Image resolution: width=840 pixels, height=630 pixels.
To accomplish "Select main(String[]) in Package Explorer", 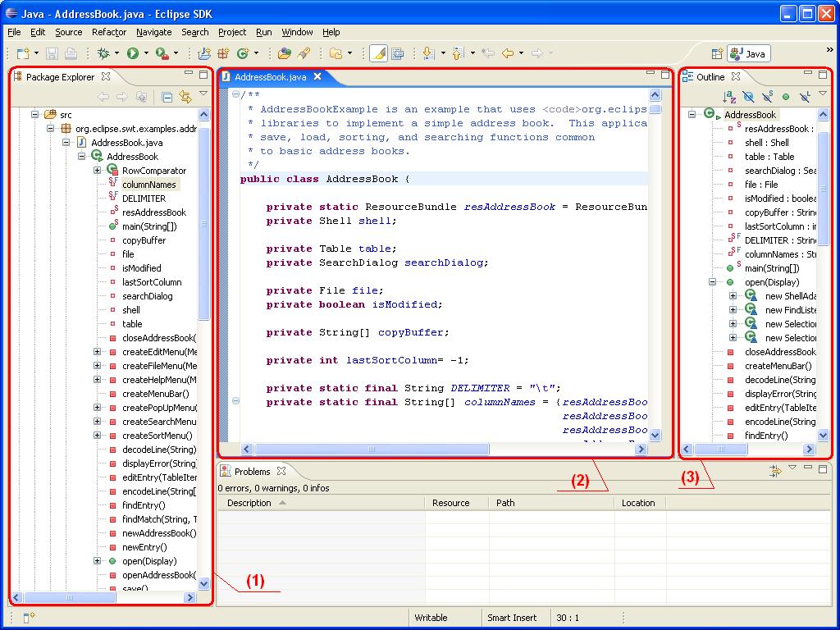I will [x=149, y=226].
